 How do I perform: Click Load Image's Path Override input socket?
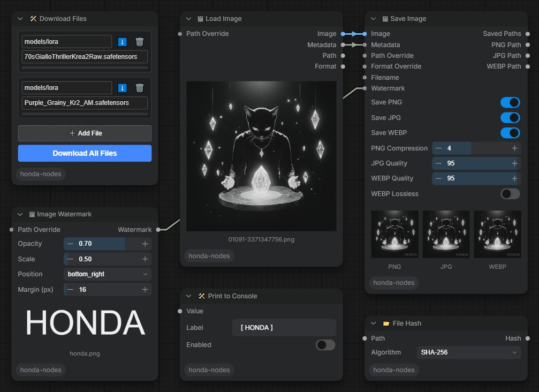(180, 34)
